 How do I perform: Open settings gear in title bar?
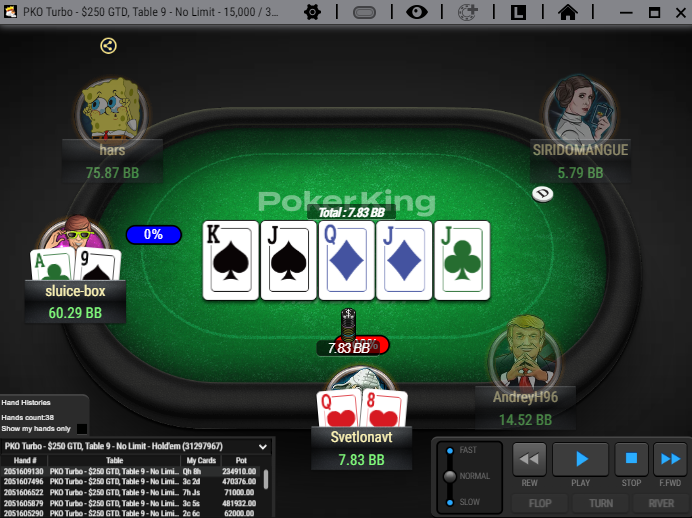tap(312, 12)
